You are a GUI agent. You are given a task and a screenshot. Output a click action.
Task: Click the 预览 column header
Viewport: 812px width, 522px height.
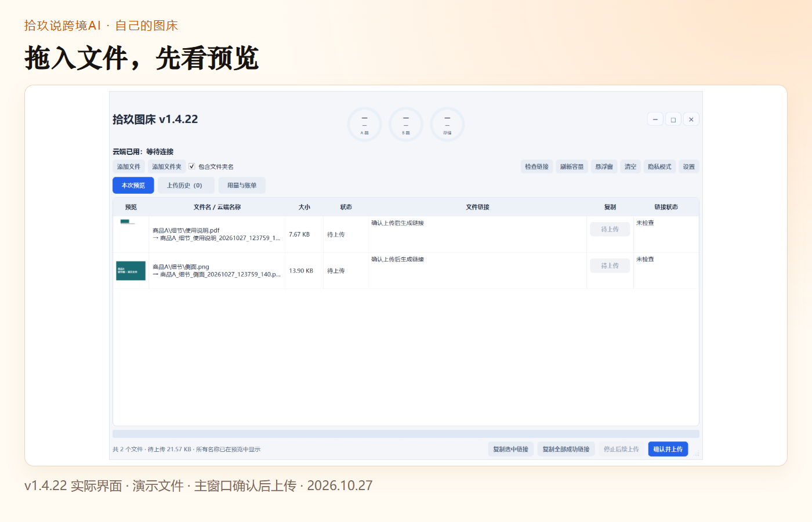(x=131, y=207)
